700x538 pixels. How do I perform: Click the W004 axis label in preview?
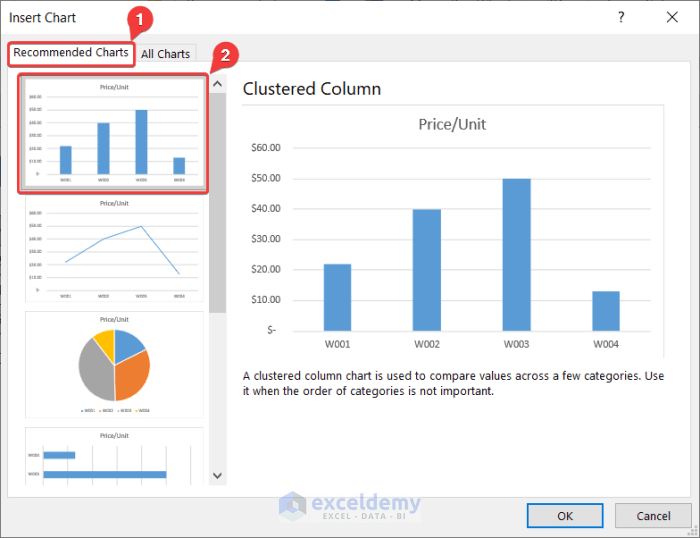606,344
